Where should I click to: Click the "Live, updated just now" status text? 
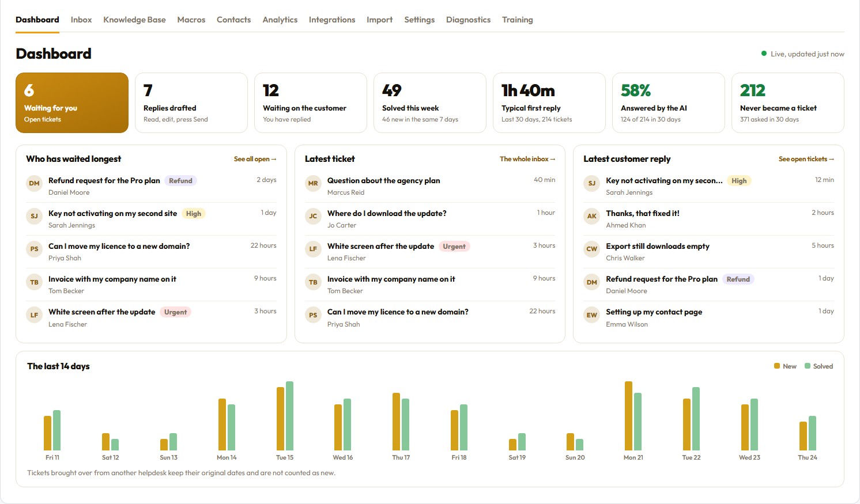click(808, 54)
